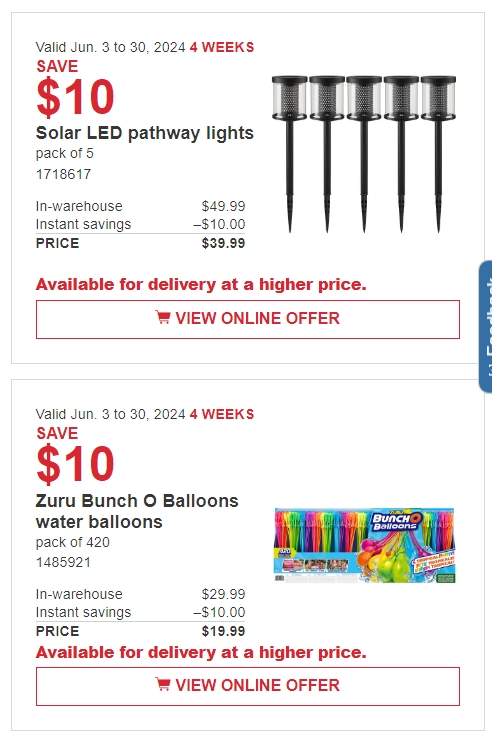Open the solar pathway lights product image
The image size is (492, 739).
click(364, 154)
